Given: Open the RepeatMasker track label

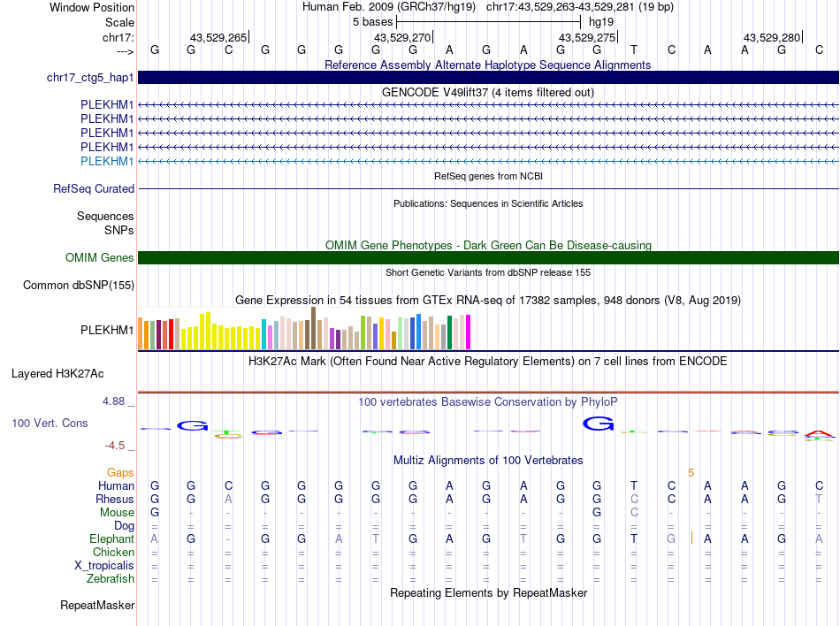Looking at the screenshot, I should point(97,606).
